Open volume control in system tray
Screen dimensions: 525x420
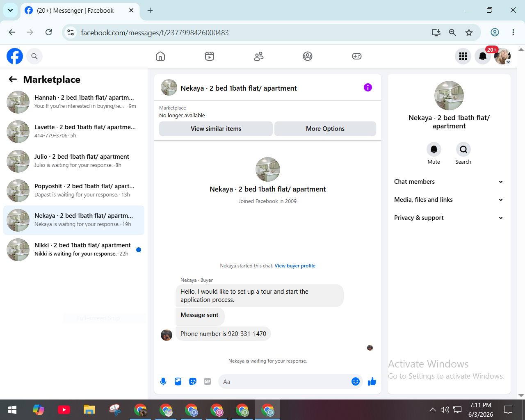pos(445,410)
